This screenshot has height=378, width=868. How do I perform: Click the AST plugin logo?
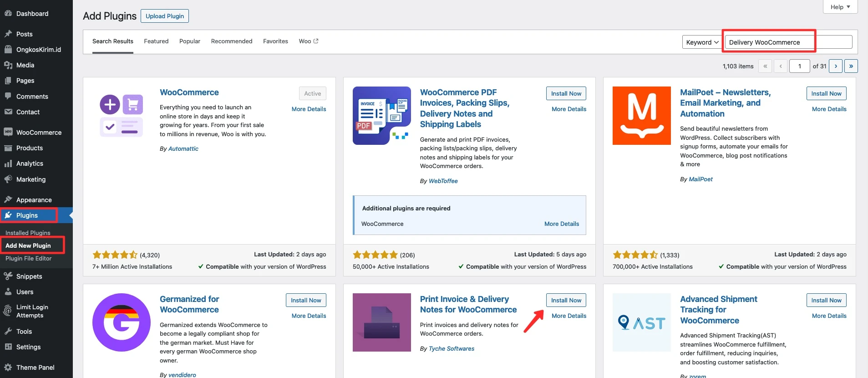[642, 322]
